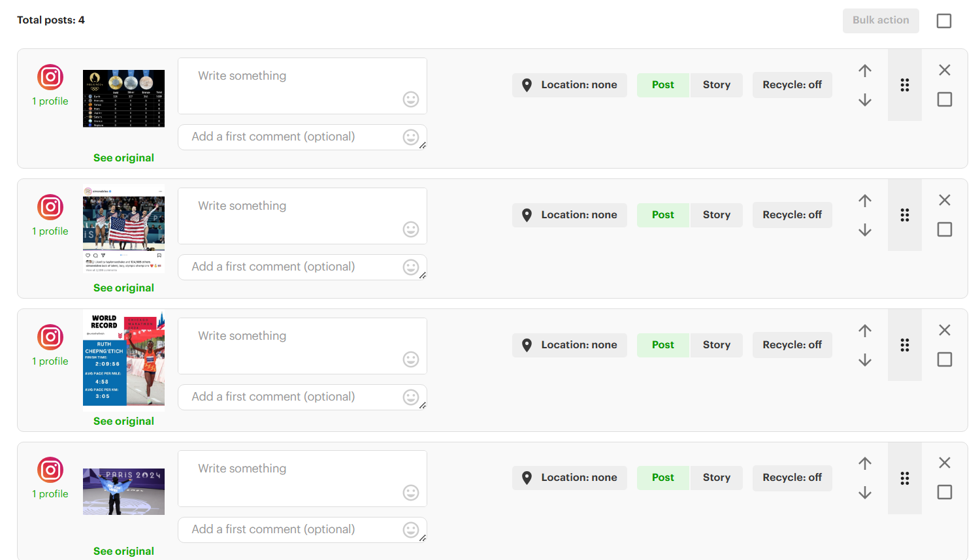Select Post type for the USA flag post
The height and width of the screenshot is (560, 980).
click(663, 215)
